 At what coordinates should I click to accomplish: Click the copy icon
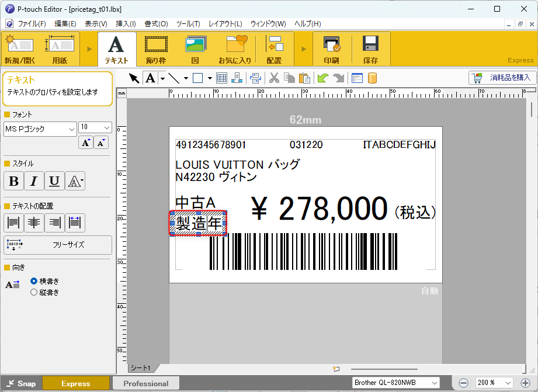289,78
